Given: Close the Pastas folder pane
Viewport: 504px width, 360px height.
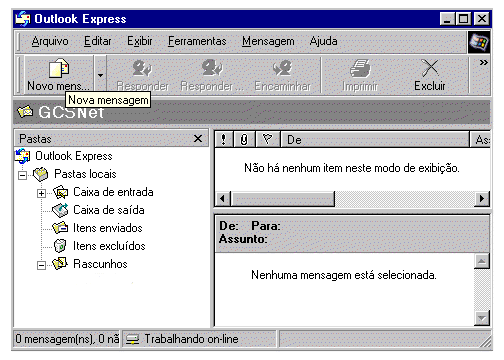Looking at the screenshot, I should pyautogui.click(x=198, y=138).
